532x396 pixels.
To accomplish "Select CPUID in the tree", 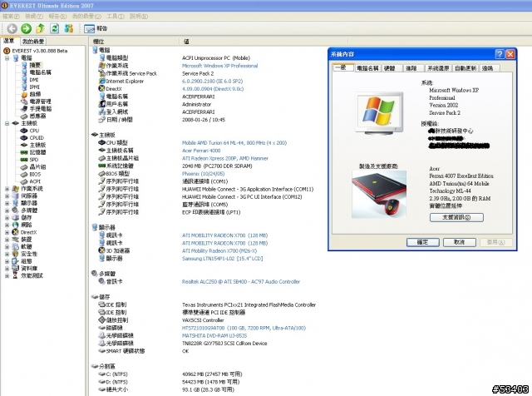I will coord(37,137).
